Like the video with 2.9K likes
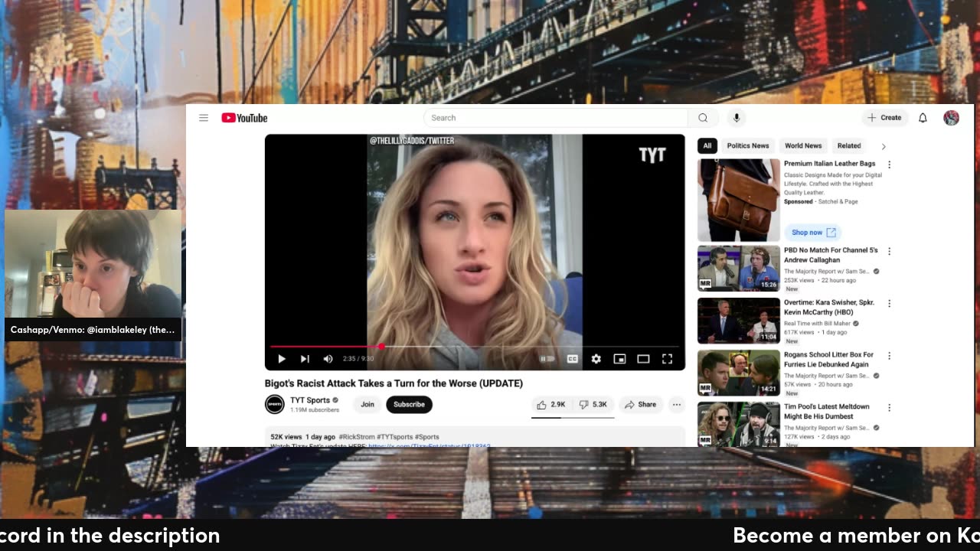980x551 pixels. coord(551,405)
